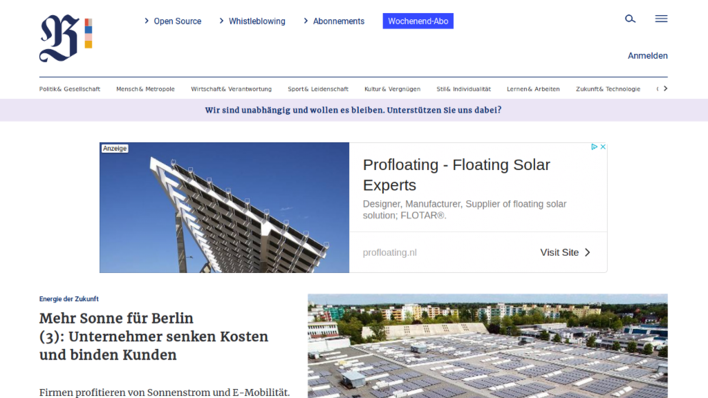Open Lernen & Arbeiten section
708x398 pixels.
click(533, 89)
